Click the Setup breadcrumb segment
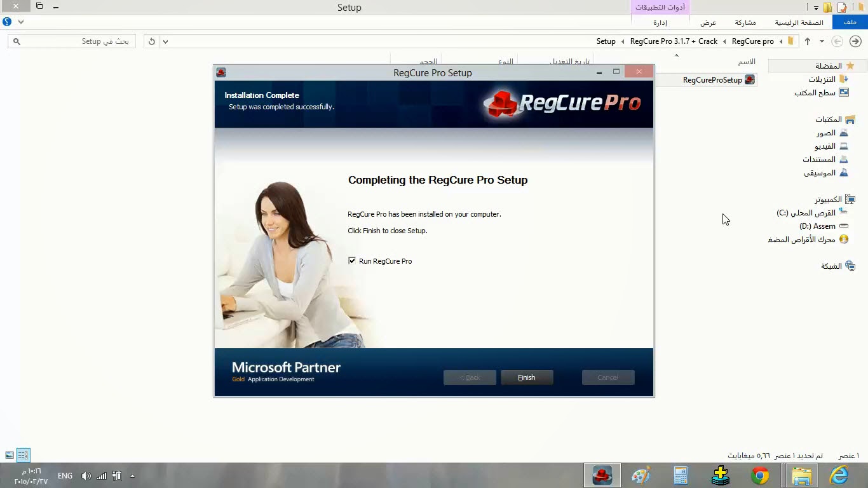868x488 pixels. coord(606,41)
